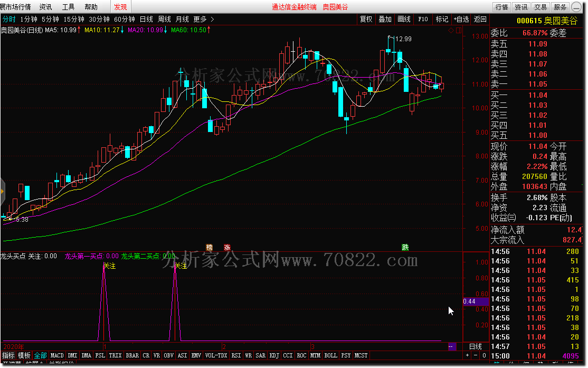The width and height of the screenshot is (588, 368).
Task: Switch indicator to BOLL
Action: pos(330,355)
